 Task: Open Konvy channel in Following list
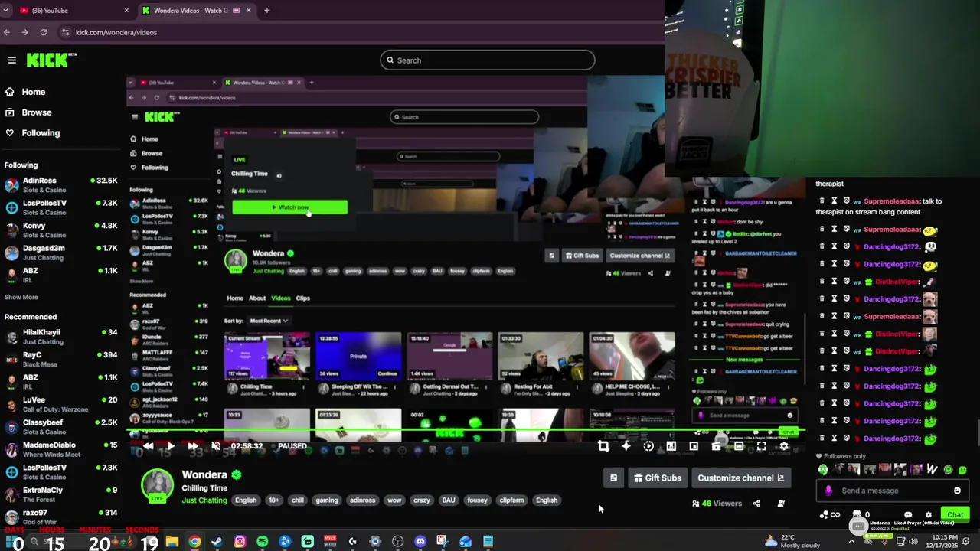pos(61,230)
